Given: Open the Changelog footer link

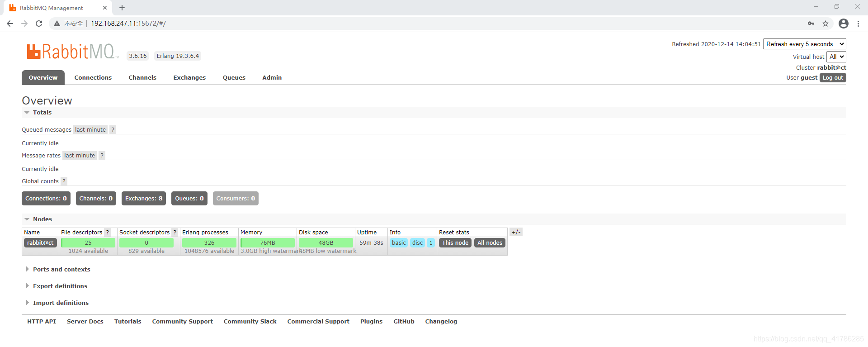Looking at the screenshot, I should [x=441, y=322].
